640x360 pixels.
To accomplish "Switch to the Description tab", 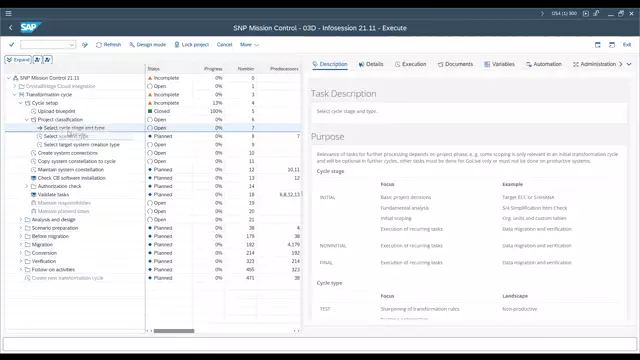I will coord(330,64).
